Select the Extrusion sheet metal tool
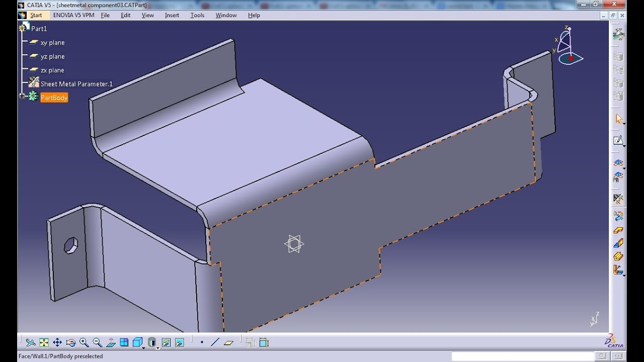The height and width of the screenshot is (362, 644). 618,256
